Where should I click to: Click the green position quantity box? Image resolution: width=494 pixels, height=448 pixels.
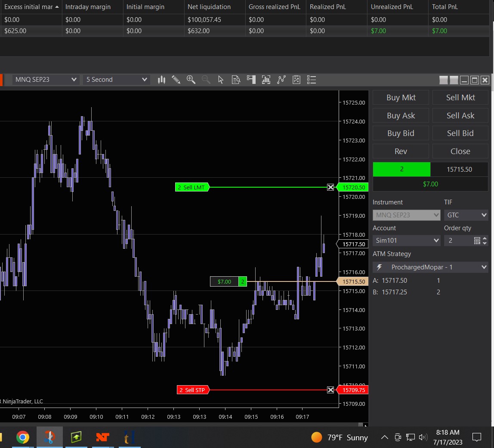(x=401, y=170)
